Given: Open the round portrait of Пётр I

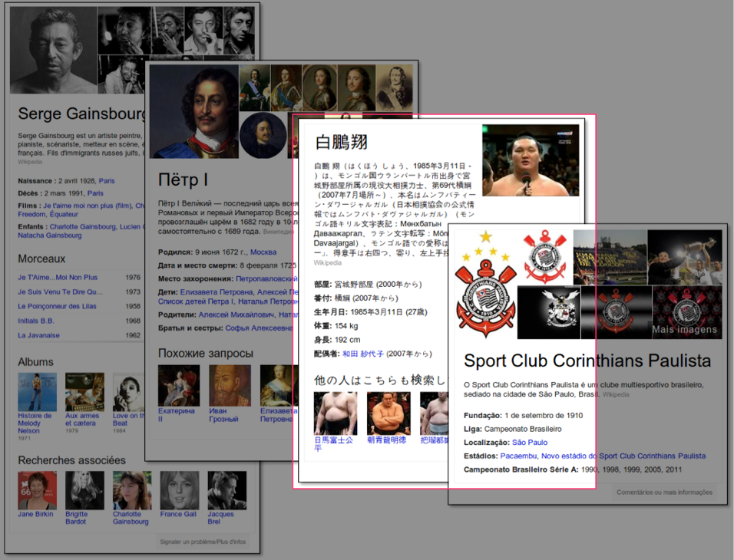Looking at the screenshot, I should click(x=263, y=135).
